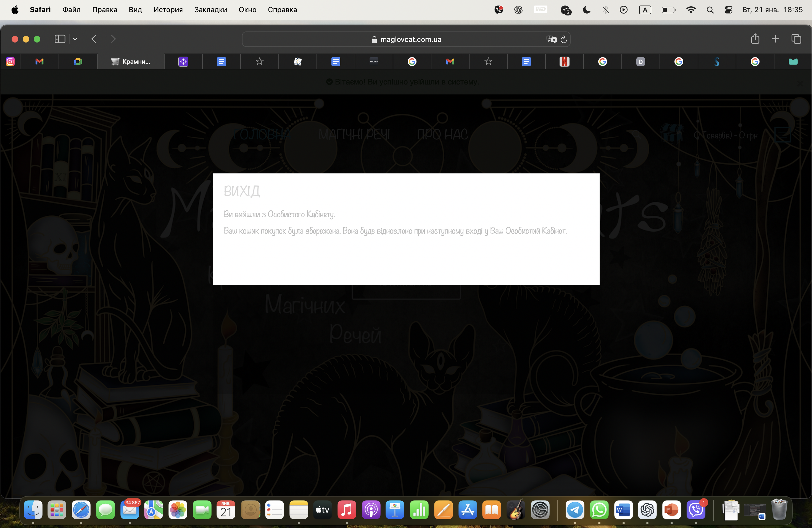The image size is (812, 528).
Task: Open the keyboard input source menu
Action: pyautogui.click(x=645, y=10)
